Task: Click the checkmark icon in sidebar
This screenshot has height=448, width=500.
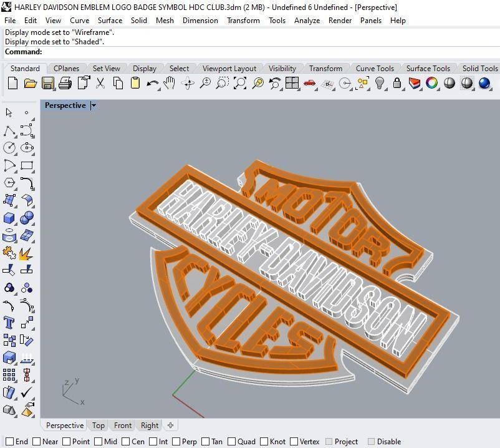Action: coord(26,392)
